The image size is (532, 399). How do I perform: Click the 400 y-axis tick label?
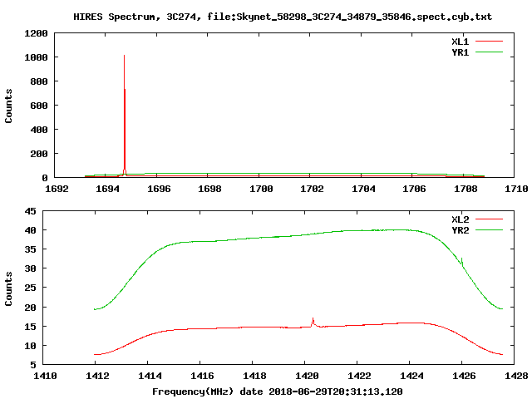(x=39, y=130)
